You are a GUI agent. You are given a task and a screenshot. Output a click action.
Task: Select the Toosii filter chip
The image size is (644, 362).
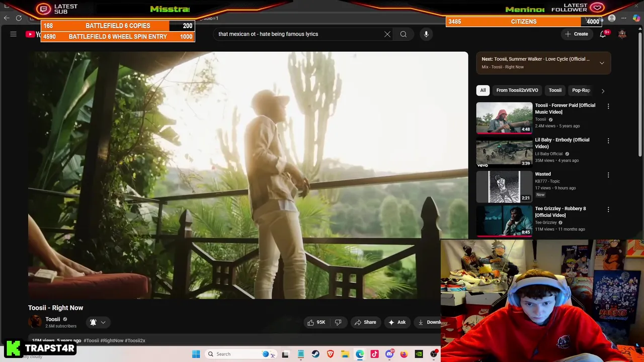555,90
